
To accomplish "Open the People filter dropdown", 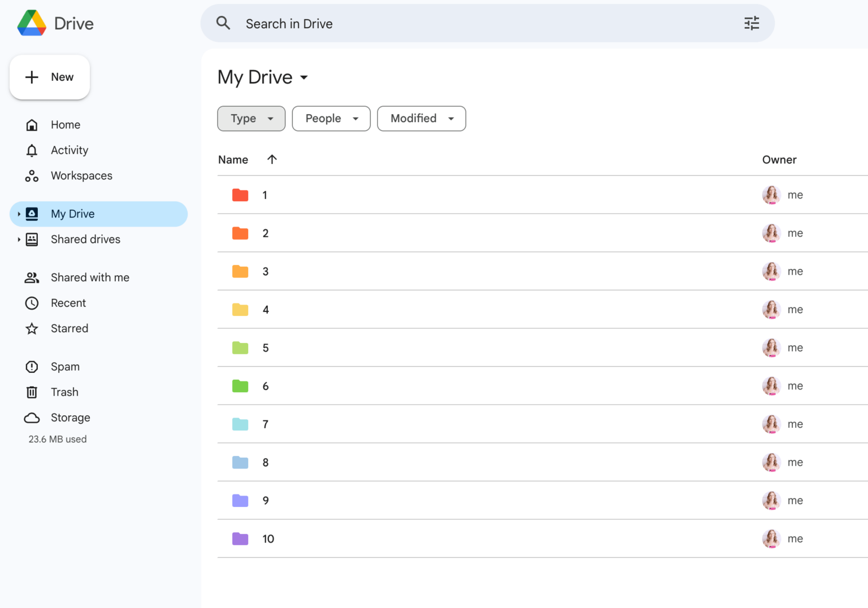I will click(331, 119).
